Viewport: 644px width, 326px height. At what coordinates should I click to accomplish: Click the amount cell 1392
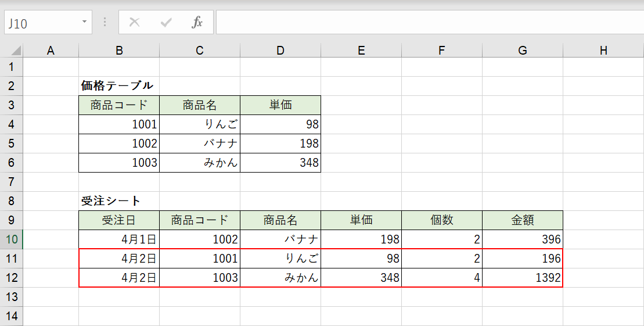pos(523,278)
